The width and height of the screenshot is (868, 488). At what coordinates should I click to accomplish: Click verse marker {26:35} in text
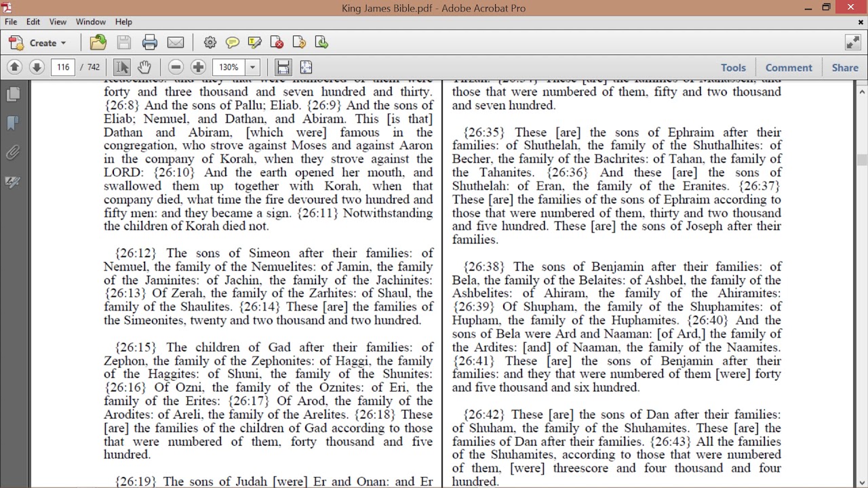pyautogui.click(x=484, y=133)
